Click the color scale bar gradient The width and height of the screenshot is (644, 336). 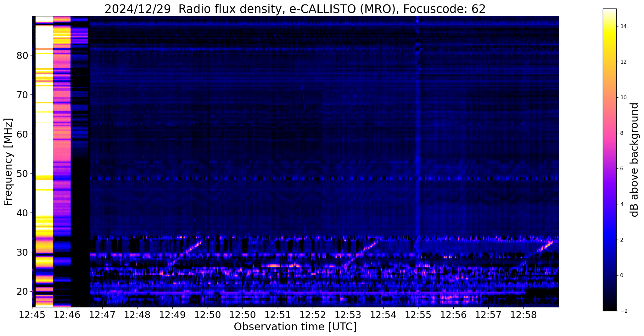[609, 160]
